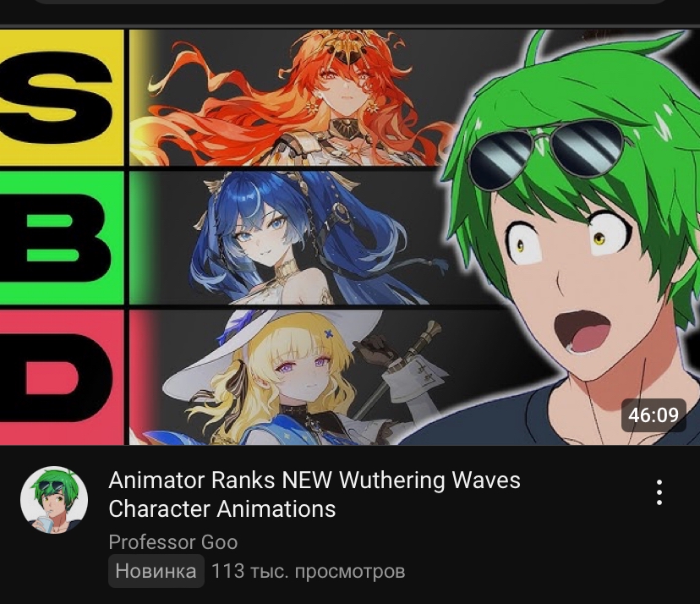Click the sunglasses on the green-haired character

[x=549, y=154]
